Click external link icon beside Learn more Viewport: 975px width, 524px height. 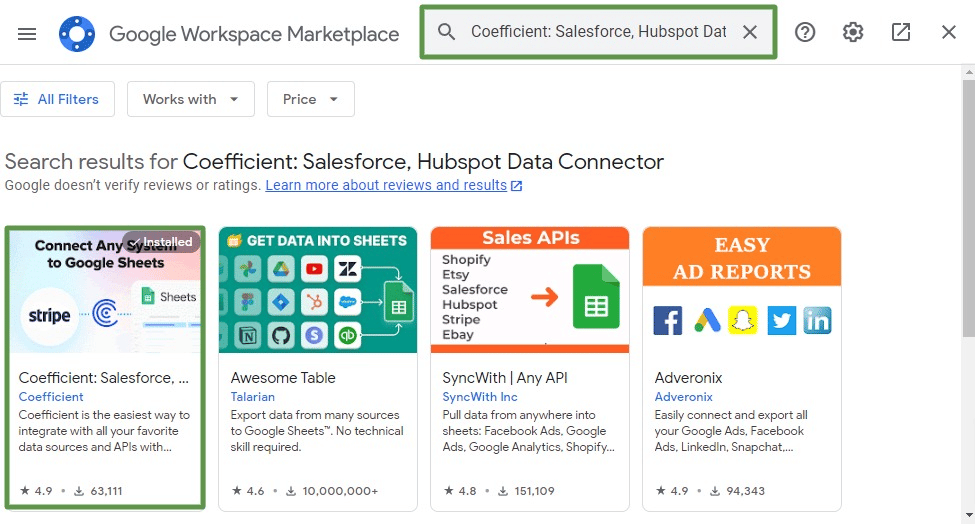[516, 185]
